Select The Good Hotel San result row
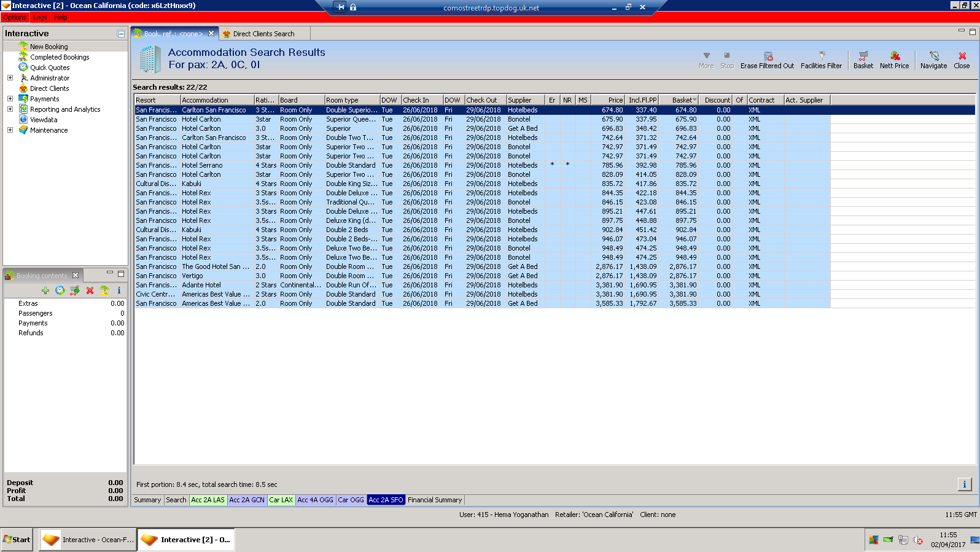The image size is (980, 552). (482, 266)
